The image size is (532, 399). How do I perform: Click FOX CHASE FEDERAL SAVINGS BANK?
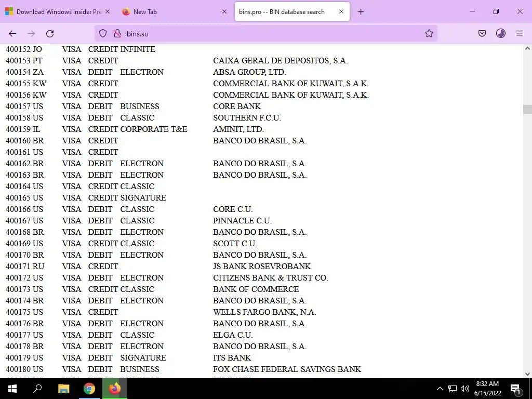[x=287, y=369]
